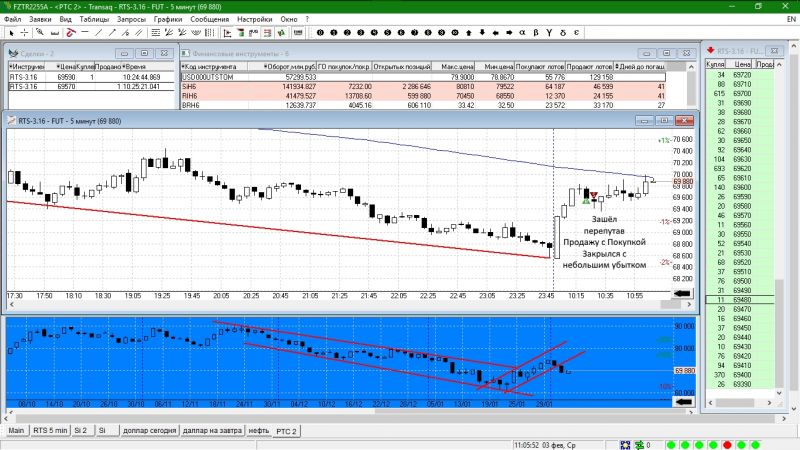Click the chart axes toolbar icon
800x450 pixels.
pyautogui.click(x=228, y=33)
